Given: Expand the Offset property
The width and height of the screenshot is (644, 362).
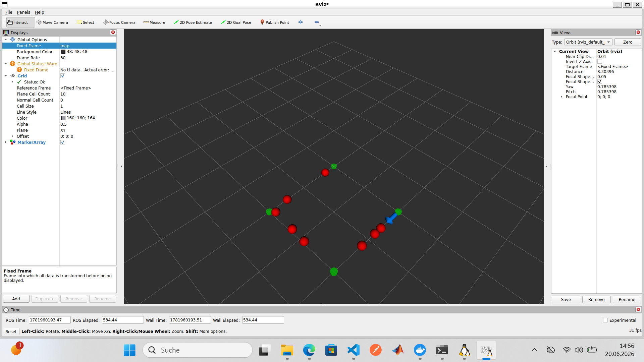Looking at the screenshot, I should pos(12,136).
